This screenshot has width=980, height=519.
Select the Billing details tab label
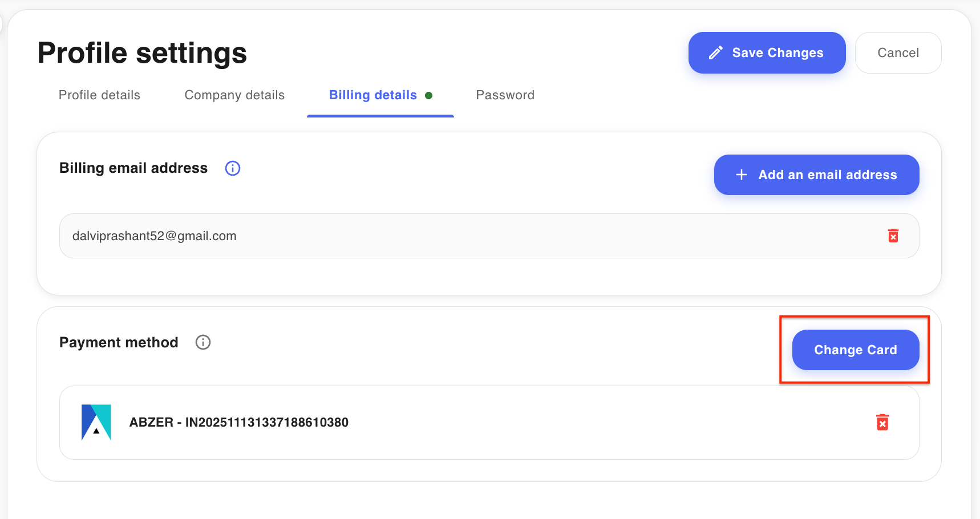click(373, 95)
